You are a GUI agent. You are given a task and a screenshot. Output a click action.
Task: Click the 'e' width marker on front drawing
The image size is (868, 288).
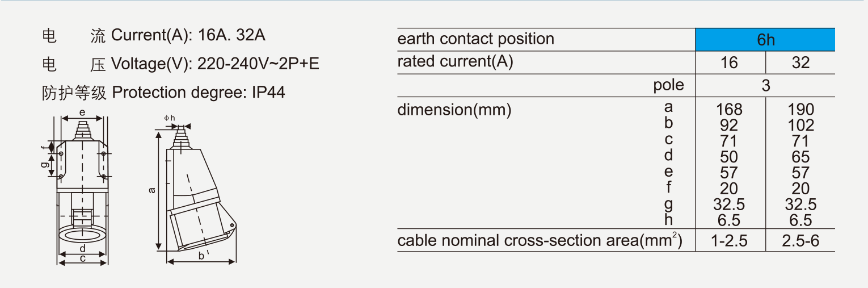82,113
